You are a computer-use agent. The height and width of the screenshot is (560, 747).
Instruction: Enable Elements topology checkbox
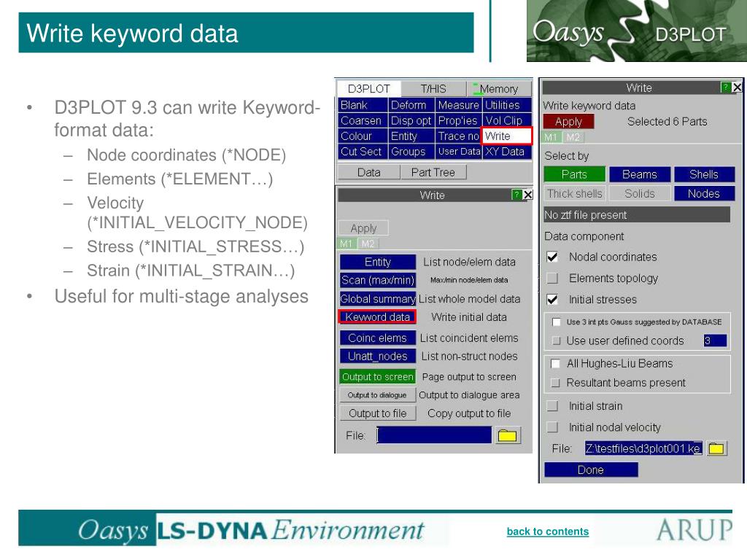552,278
